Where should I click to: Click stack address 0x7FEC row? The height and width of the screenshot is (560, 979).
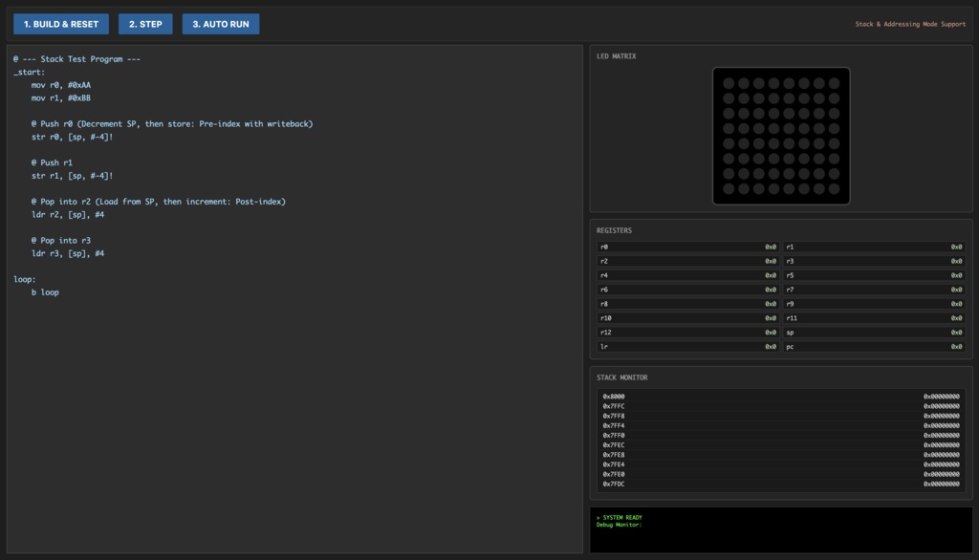781,445
